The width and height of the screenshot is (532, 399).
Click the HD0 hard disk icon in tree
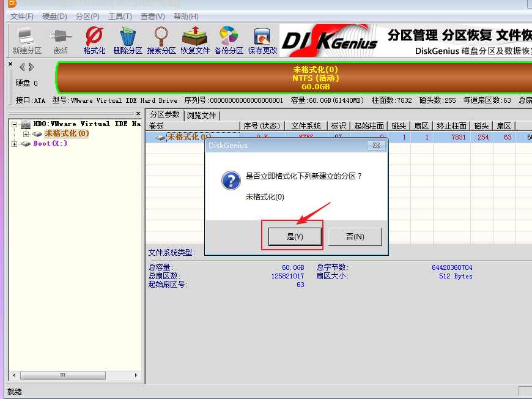coord(26,125)
